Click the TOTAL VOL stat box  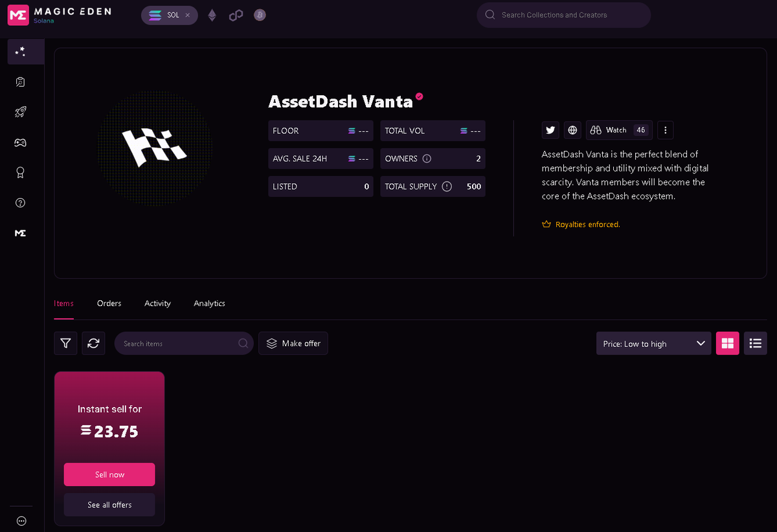pyautogui.click(x=433, y=131)
